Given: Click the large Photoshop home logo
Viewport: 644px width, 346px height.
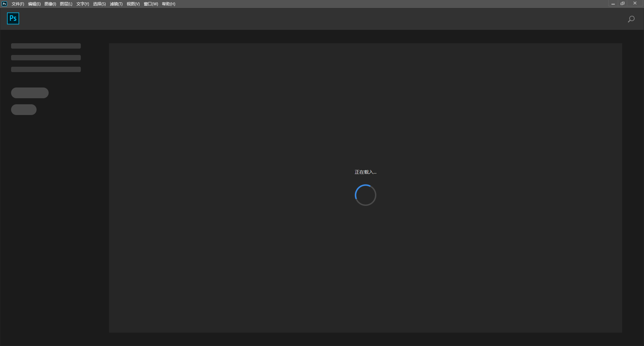Looking at the screenshot, I should click(13, 18).
